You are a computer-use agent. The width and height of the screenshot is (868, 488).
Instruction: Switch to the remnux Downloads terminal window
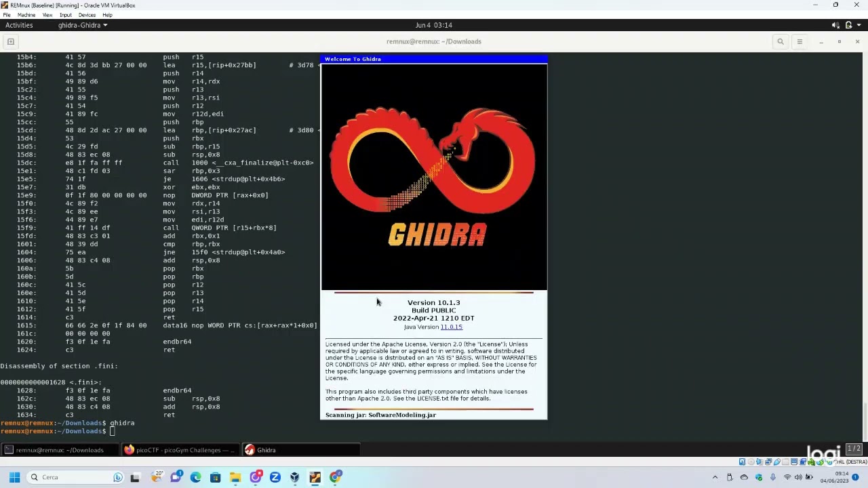tap(60, 450)
